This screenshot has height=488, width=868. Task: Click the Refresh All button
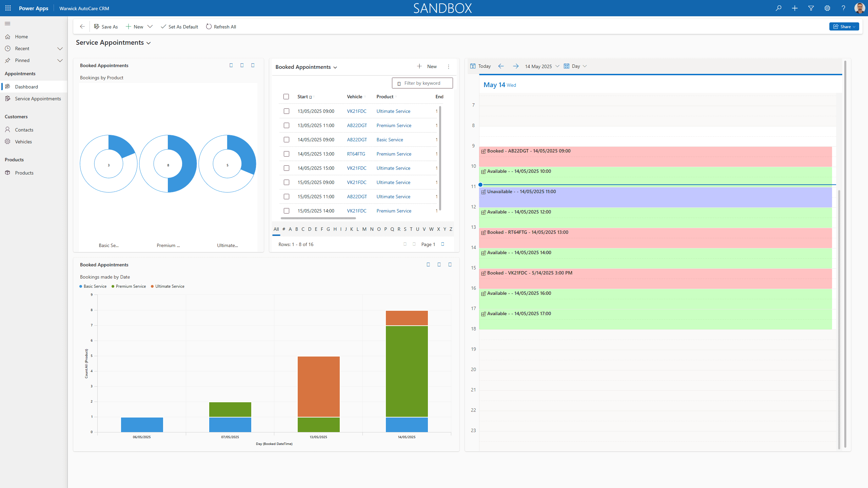221,27
